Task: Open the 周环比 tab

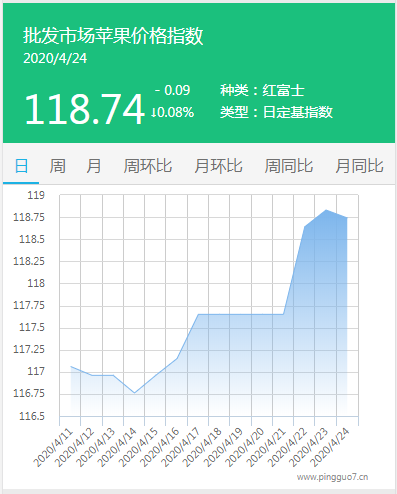Action: 148,166
